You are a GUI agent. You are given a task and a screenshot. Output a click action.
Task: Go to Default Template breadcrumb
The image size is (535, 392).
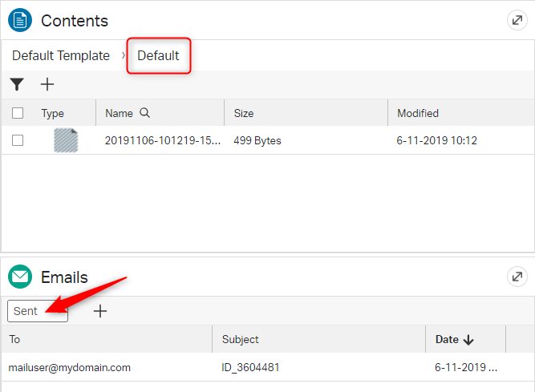click(x=61, y=56)
